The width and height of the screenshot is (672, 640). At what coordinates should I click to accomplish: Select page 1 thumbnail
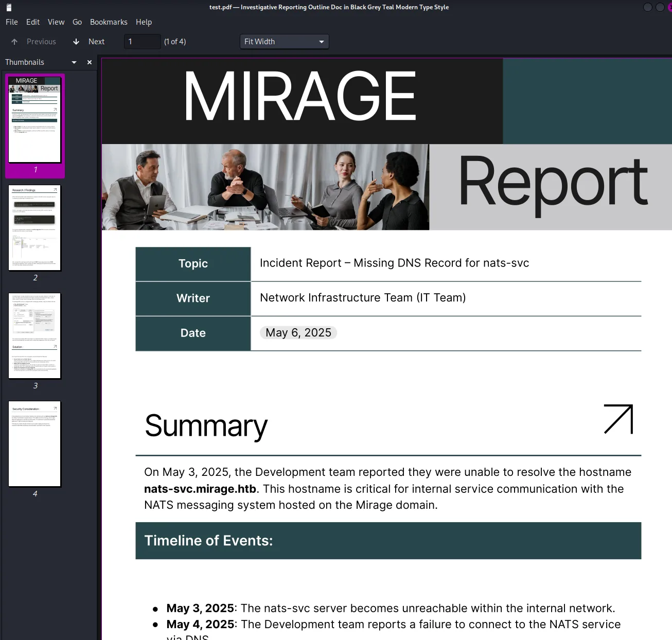pos(35,119)
